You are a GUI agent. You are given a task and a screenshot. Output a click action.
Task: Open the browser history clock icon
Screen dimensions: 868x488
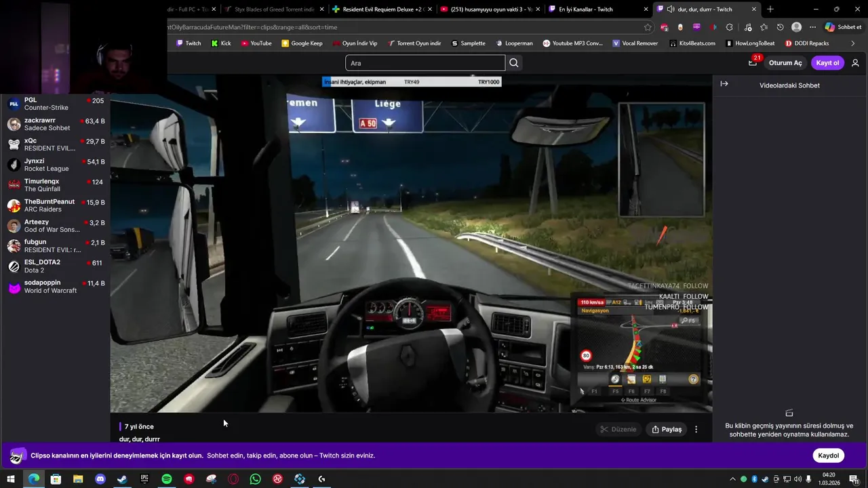(x=780, y=27)
